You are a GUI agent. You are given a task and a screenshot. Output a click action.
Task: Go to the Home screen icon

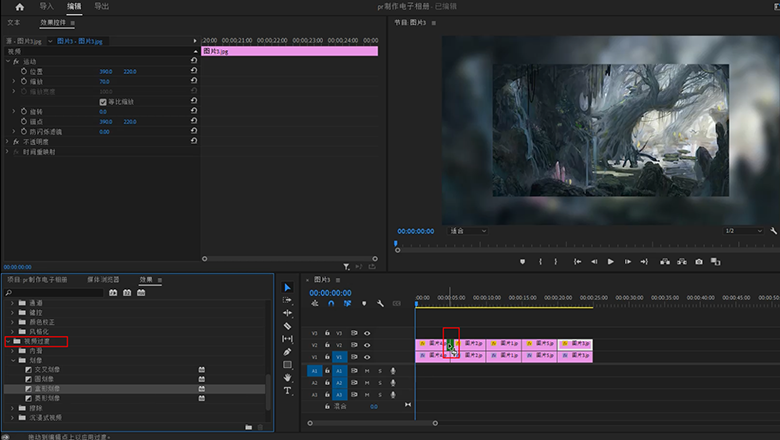(x=19, y=7)
